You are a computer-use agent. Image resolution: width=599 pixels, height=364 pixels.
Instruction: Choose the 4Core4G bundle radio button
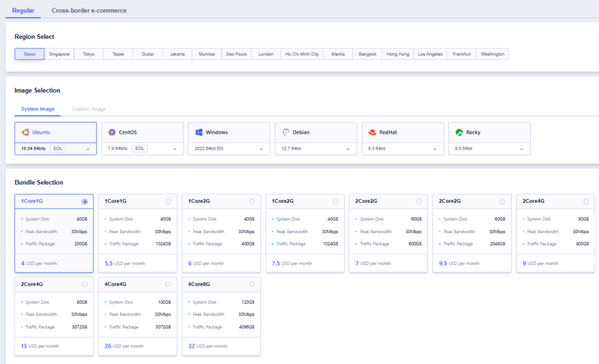(x=168, y=284)
